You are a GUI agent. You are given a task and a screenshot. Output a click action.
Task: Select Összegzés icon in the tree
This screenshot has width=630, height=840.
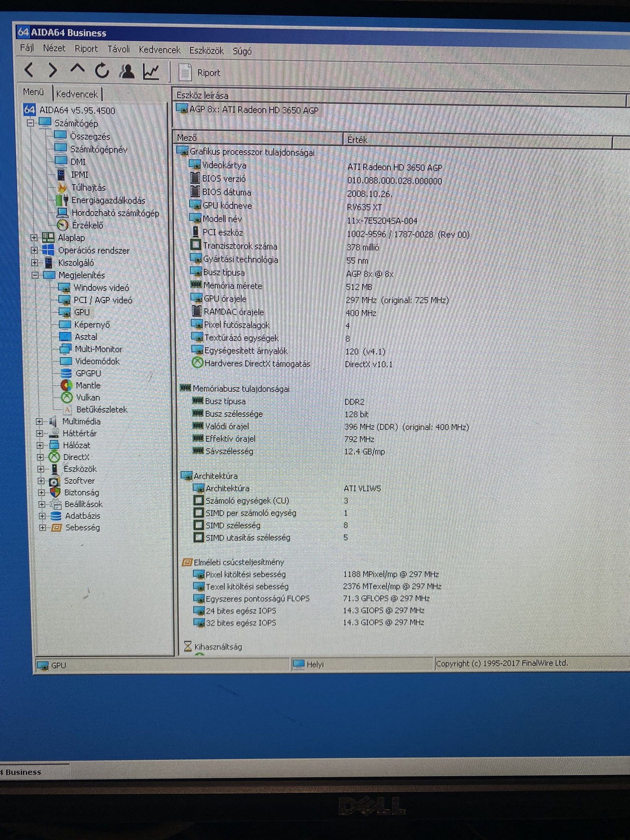pos(61,136)
